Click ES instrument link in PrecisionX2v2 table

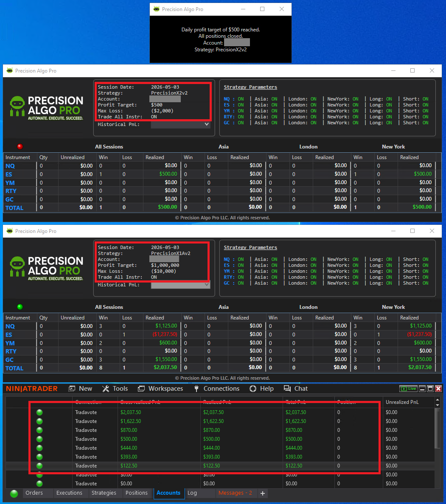click(x=8, y=174)
